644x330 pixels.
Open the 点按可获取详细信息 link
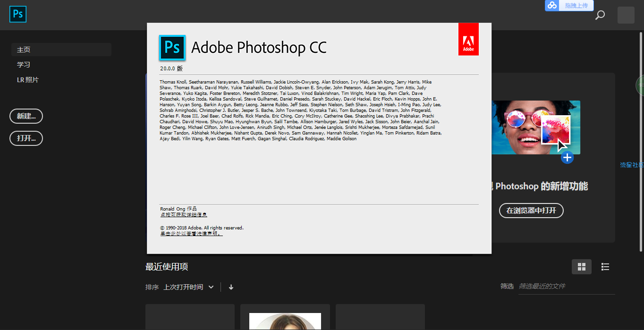[x=184, y=215]
